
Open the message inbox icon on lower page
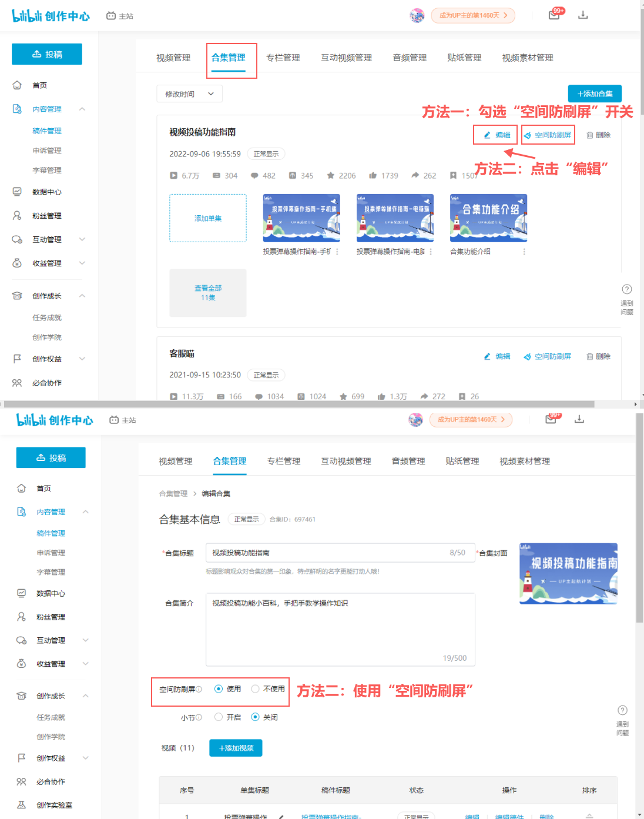click(x=551, y=419)
